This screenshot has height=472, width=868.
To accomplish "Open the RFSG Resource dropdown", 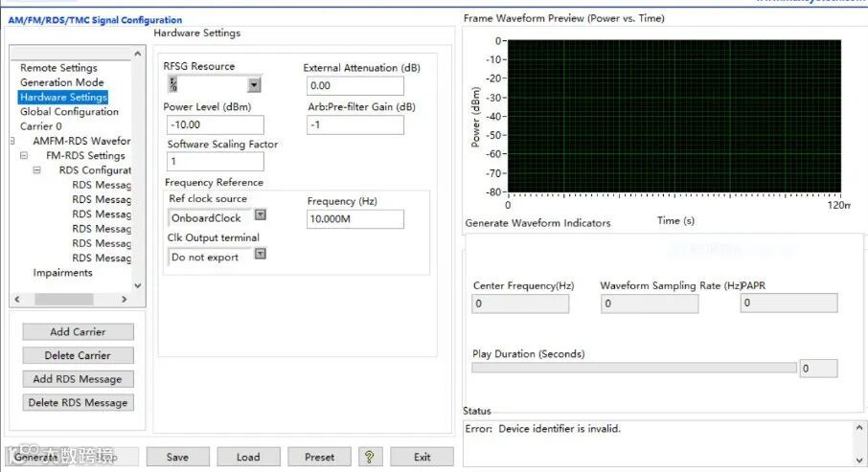I will click(254, 84).
